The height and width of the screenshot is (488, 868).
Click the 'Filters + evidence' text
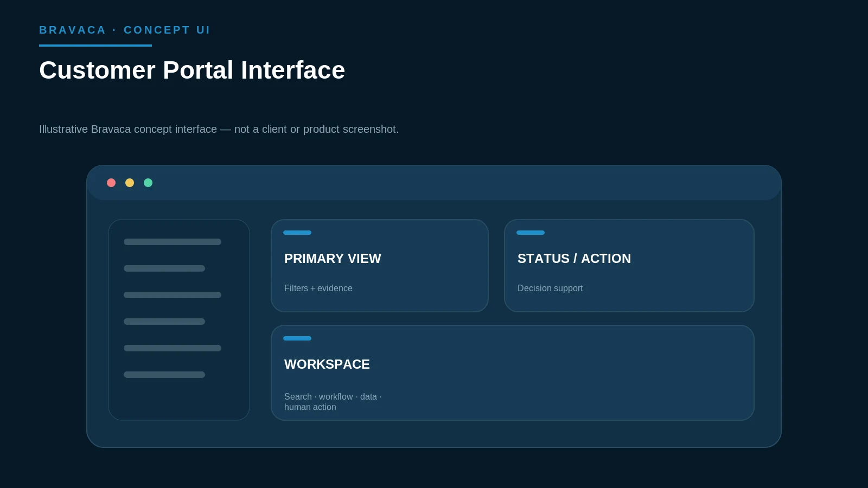[x=318, y=288]
